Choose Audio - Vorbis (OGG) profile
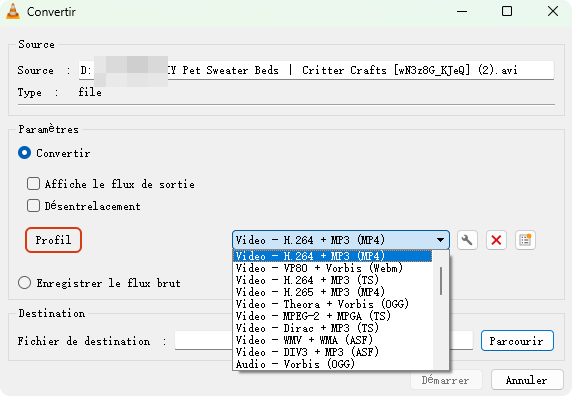The height and width of the screenshot is (396, 572). 332,364
